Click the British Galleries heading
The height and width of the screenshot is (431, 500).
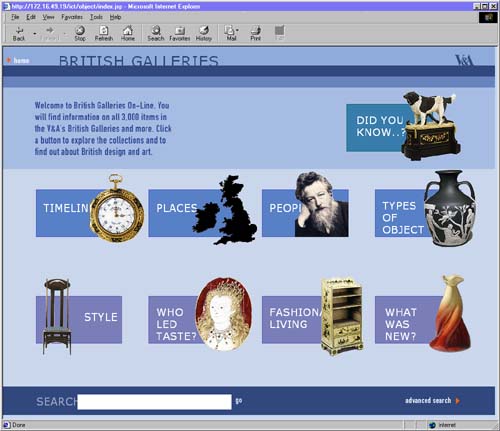[x=139, y=61]
